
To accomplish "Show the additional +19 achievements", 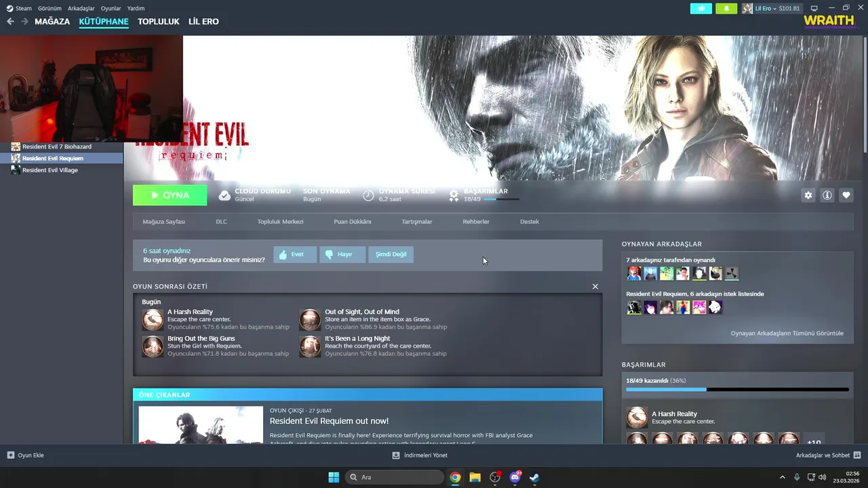I will tap(814, 440).
